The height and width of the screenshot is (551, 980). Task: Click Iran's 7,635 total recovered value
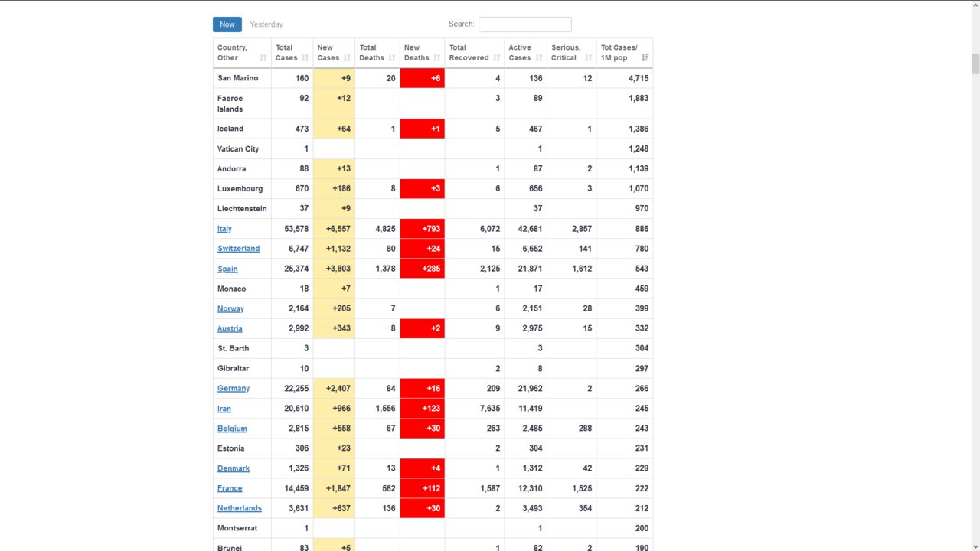490,409
